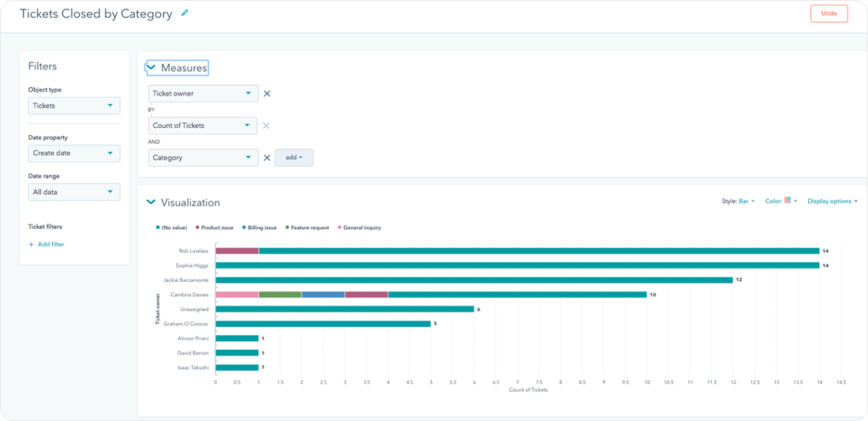Toggle the (No value) legend item
868x421 pixels.
[x=171, y=227]
